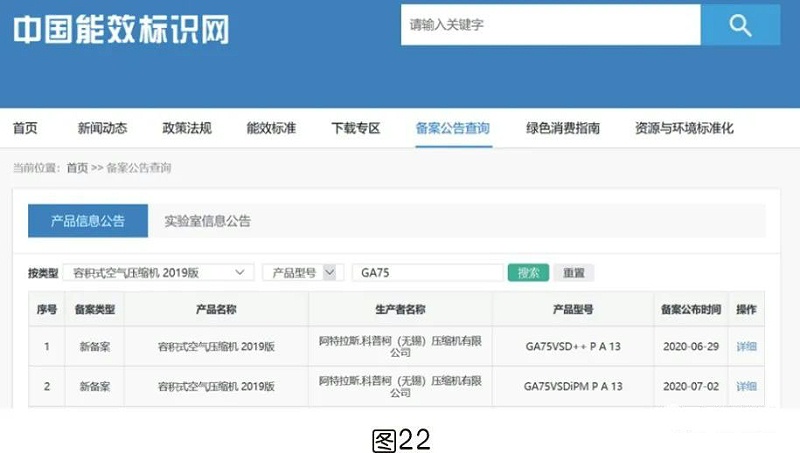Select the 备案公告查询 navigation item

point(453,128)
